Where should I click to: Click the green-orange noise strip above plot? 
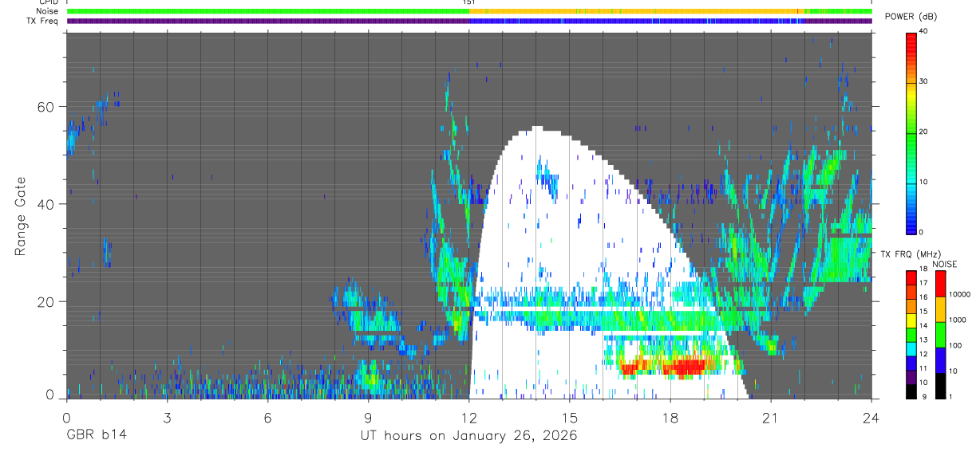(x=469, y=11)
